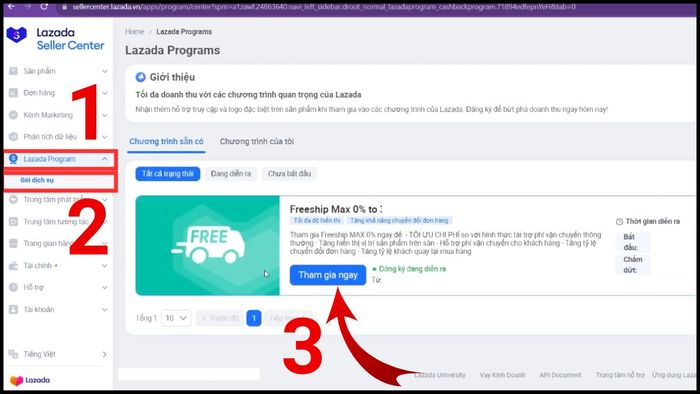Go to page 1 in pagination

click(x=254, y=318)
